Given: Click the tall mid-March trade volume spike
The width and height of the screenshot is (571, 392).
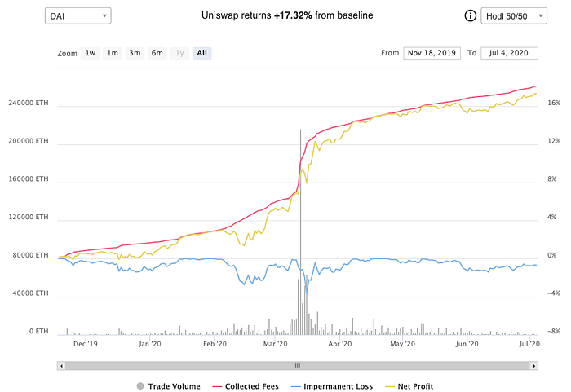Looking at the screenshot, I should 300,231.
